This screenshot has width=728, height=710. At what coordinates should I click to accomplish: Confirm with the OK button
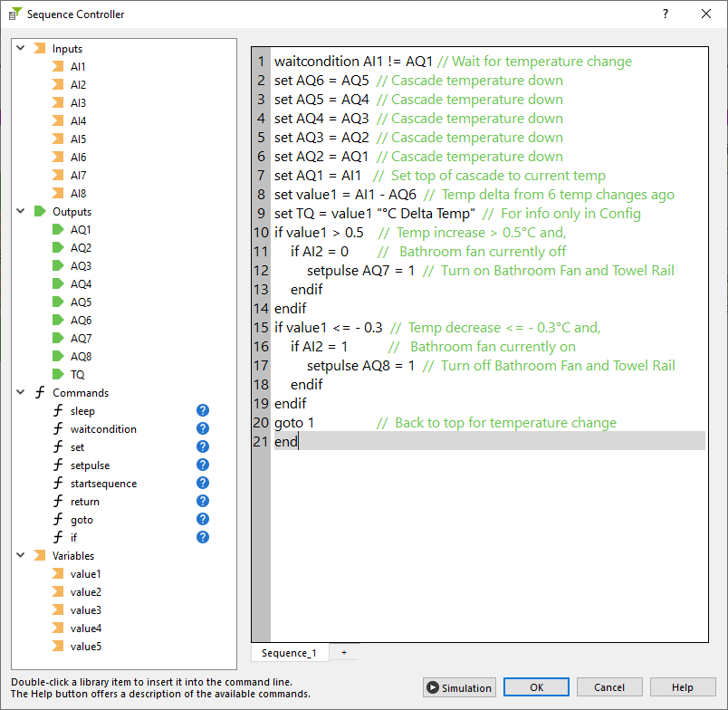click(x=536, y=687)
